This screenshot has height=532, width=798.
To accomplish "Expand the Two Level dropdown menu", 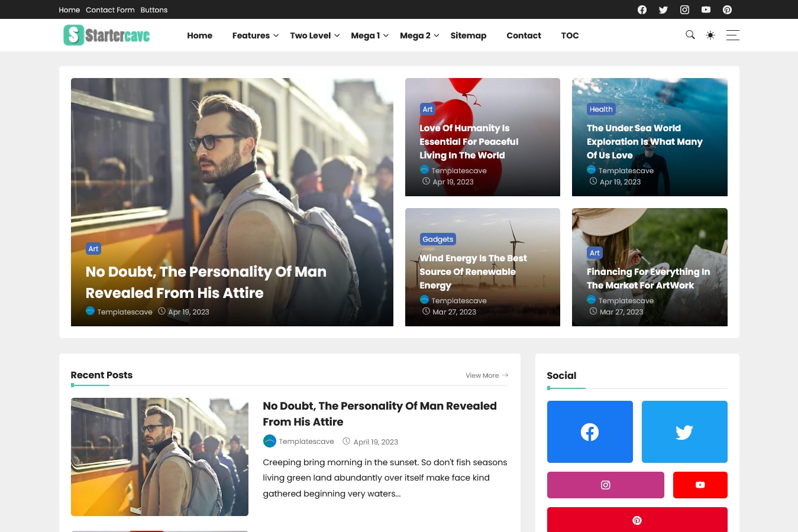I will (310, 35).
